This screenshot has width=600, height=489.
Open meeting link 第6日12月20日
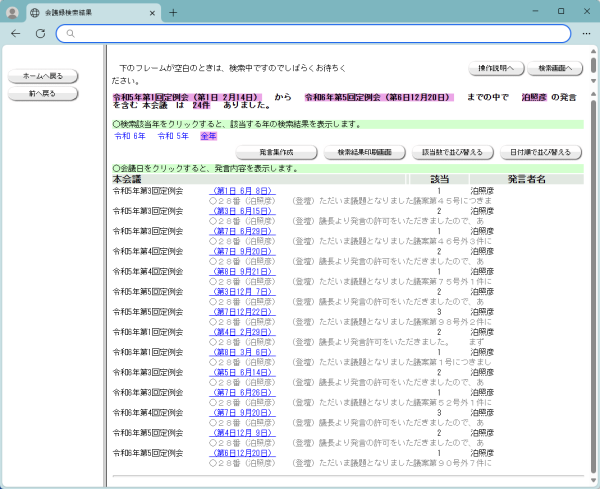242,453
